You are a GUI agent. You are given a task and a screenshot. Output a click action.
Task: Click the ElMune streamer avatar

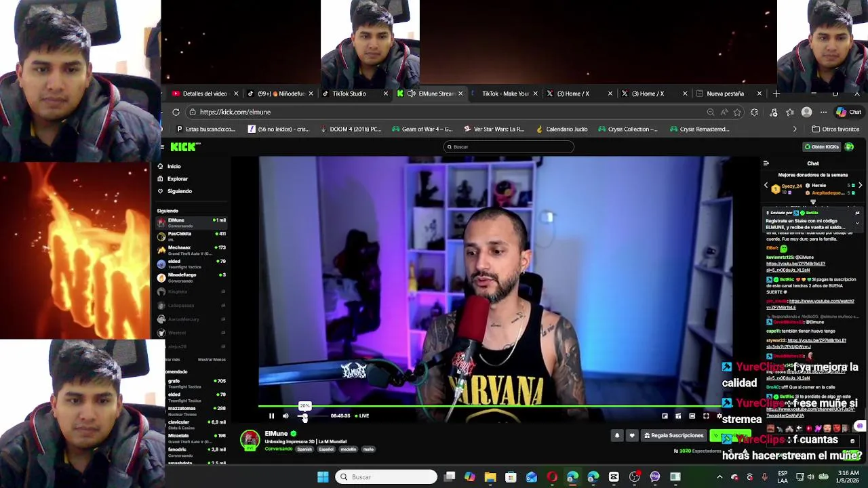point(250,441)
